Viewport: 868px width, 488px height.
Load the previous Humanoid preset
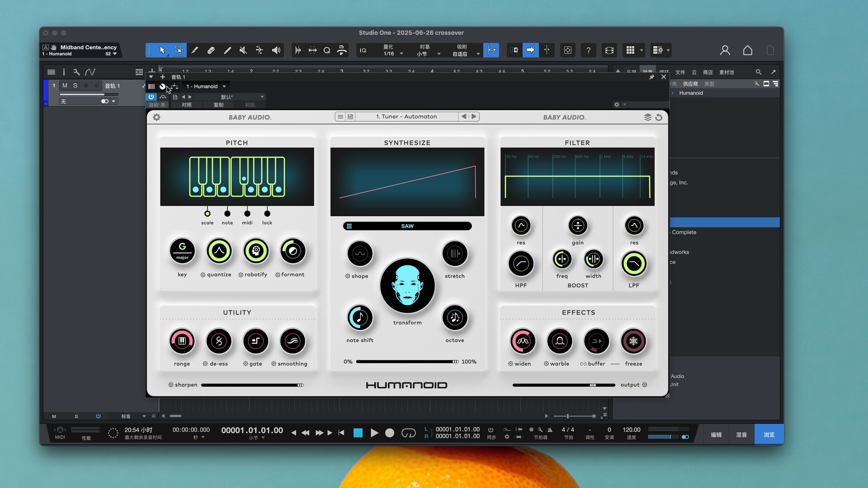pos(464,116)
